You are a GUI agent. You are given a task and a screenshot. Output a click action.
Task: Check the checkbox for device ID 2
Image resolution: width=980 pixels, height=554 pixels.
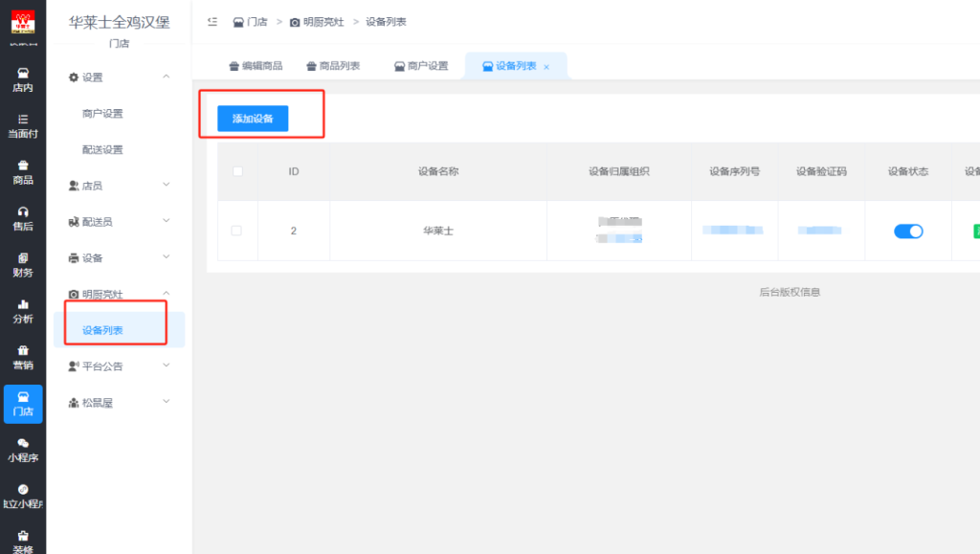click(236, 231)
